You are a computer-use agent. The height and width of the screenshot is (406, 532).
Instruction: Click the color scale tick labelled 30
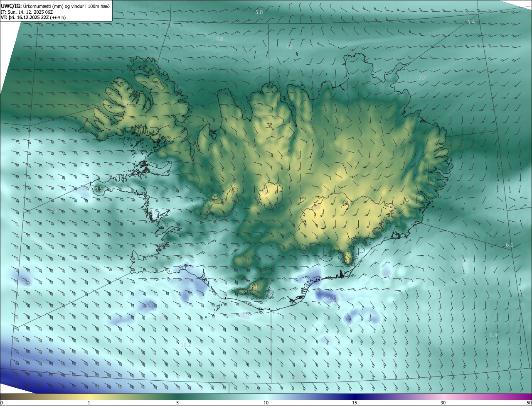443,403
